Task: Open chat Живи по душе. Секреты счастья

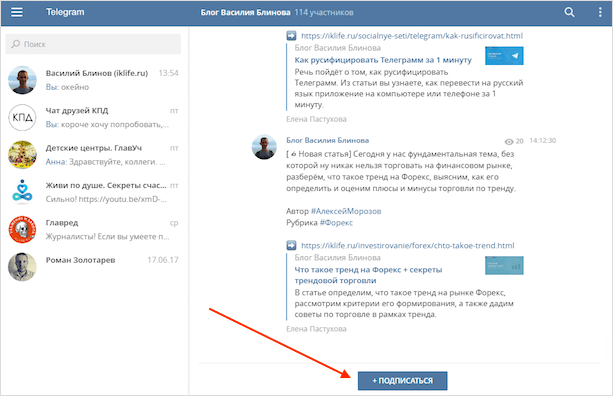Action: coord(93,192)
